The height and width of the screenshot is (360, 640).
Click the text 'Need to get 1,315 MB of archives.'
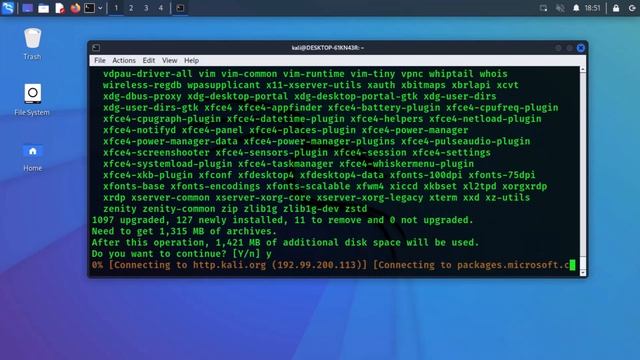coord(184,231)
